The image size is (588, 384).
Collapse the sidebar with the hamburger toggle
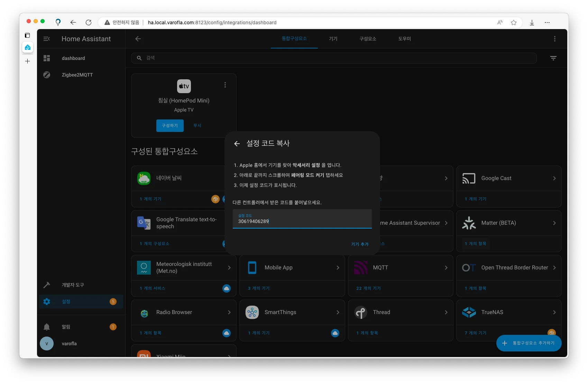point(47,39)
